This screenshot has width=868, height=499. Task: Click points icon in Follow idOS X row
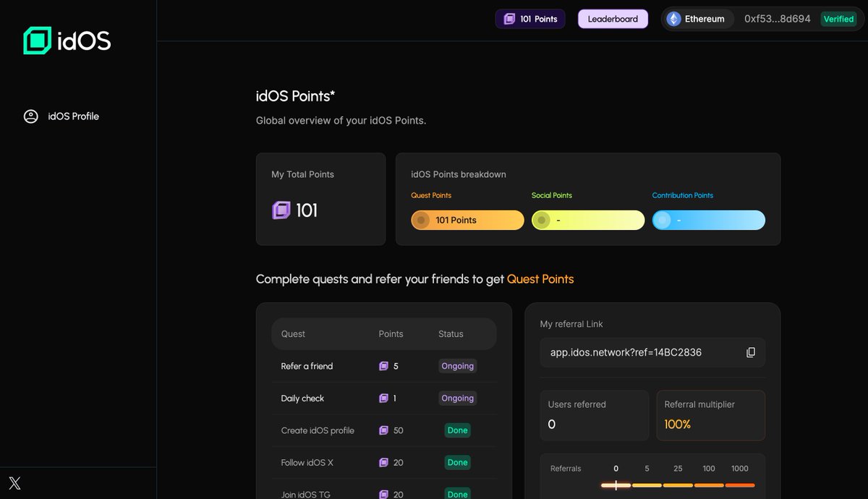click(x=383, y=463)
